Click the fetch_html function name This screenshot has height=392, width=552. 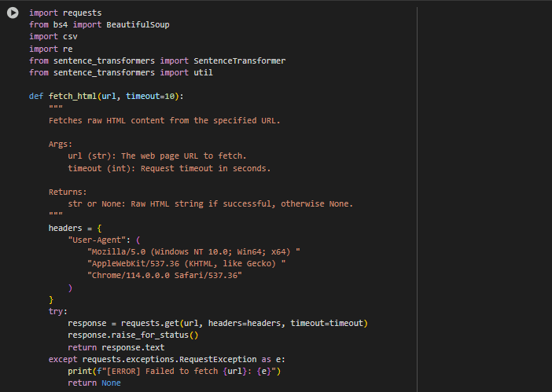(x=72, y=97)
